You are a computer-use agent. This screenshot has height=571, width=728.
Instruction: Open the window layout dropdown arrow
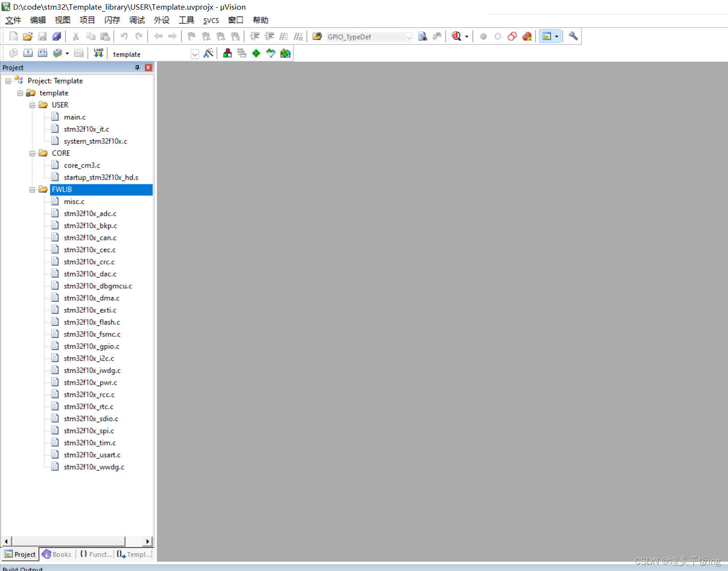coord(557,37)
